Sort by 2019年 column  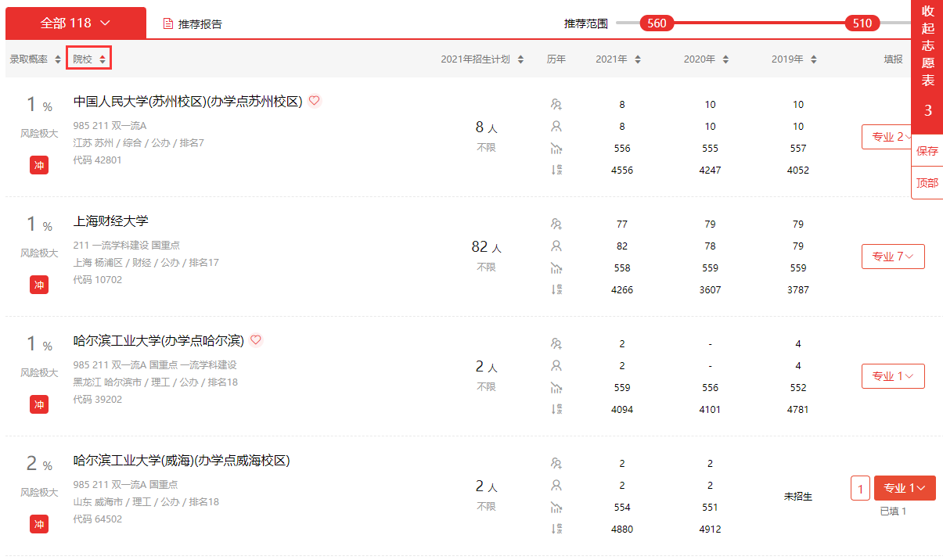794,59
